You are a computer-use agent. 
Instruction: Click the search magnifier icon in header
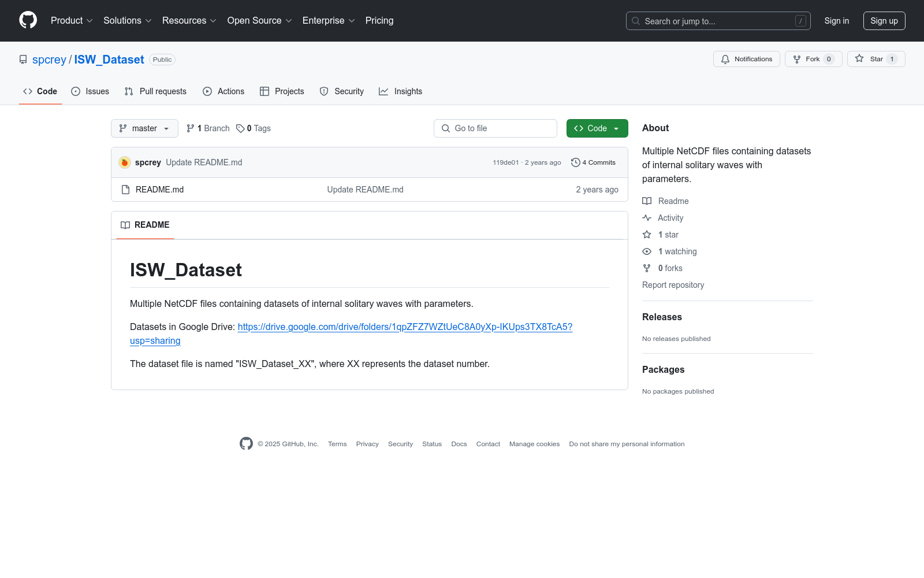coord(636,21)
